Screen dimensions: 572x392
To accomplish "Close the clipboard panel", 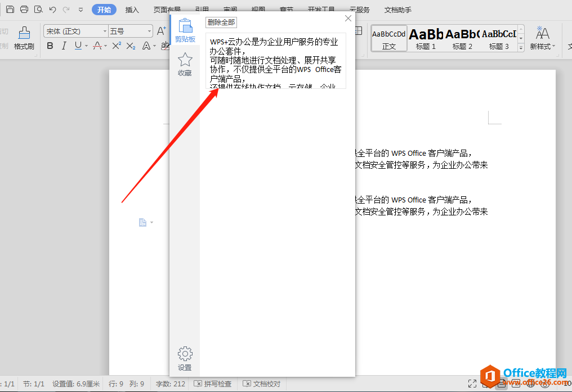I will 348,18.
